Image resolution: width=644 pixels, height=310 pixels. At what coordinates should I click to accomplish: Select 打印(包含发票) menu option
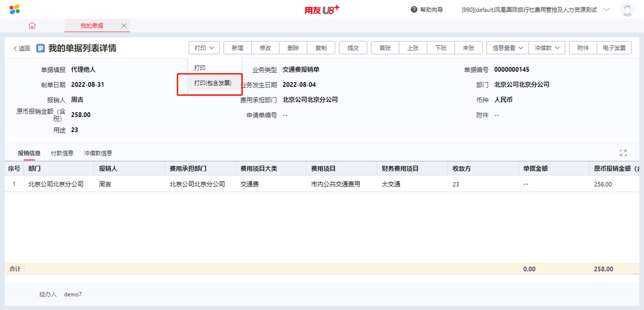[x=212, y=83]
